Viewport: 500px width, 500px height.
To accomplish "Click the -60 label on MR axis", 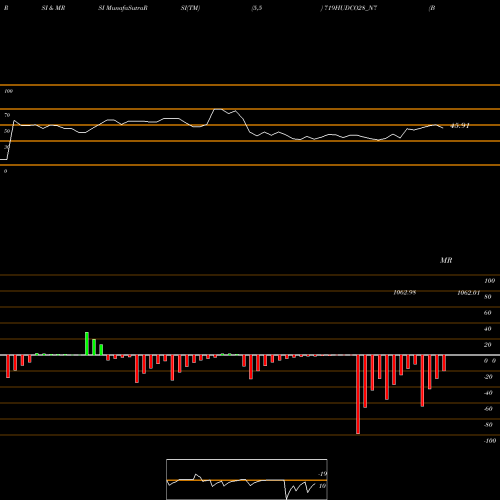I will tap(488, 409).
